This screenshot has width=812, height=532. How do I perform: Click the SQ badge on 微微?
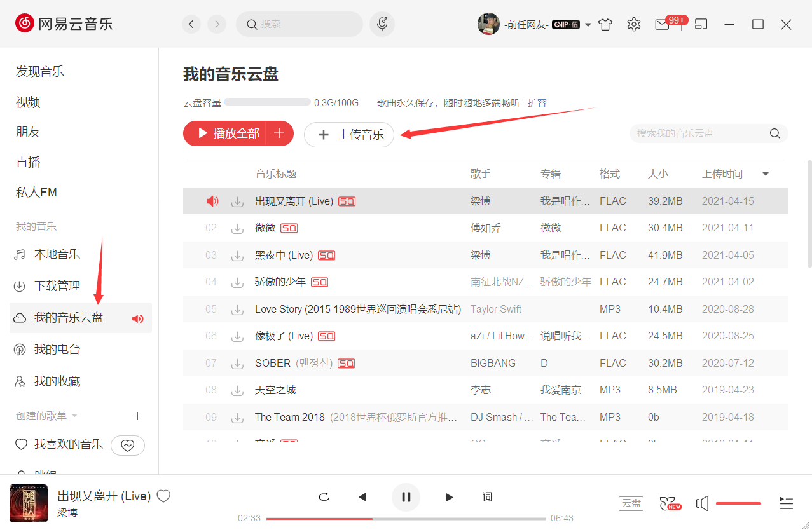(x=289, y=228)
